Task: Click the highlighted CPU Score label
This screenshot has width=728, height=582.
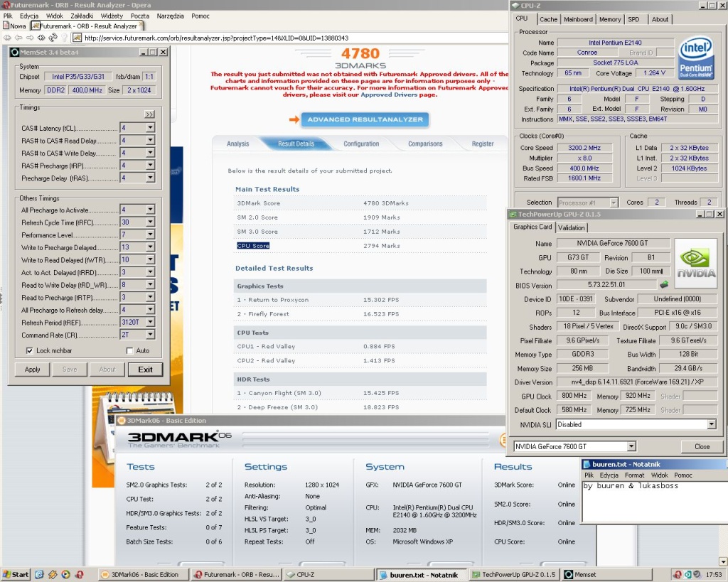Action: [253, 245]
